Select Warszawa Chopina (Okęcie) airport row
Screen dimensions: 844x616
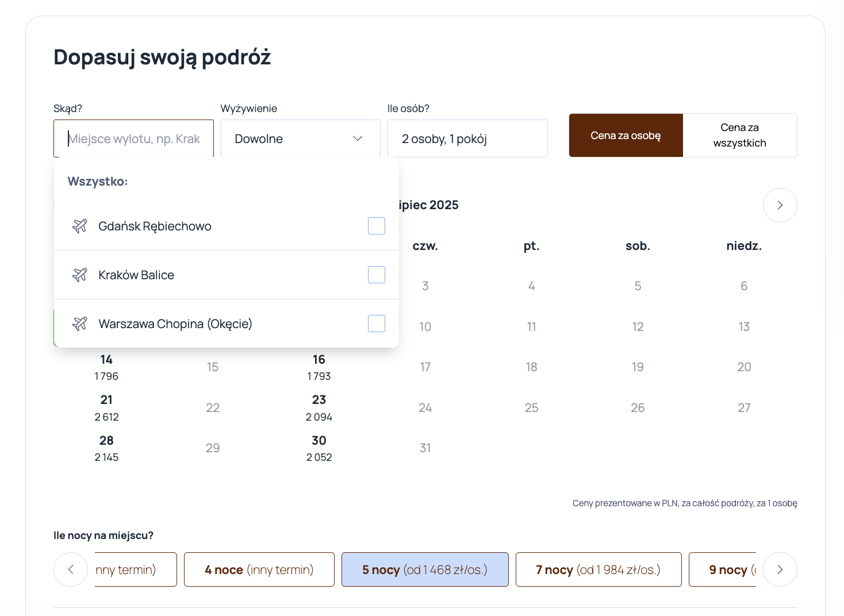[x=227, y=324]
